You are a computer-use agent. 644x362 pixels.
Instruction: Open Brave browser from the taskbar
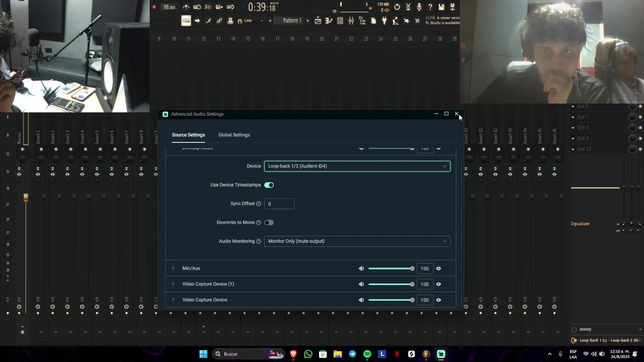click(x=293, y=354)
